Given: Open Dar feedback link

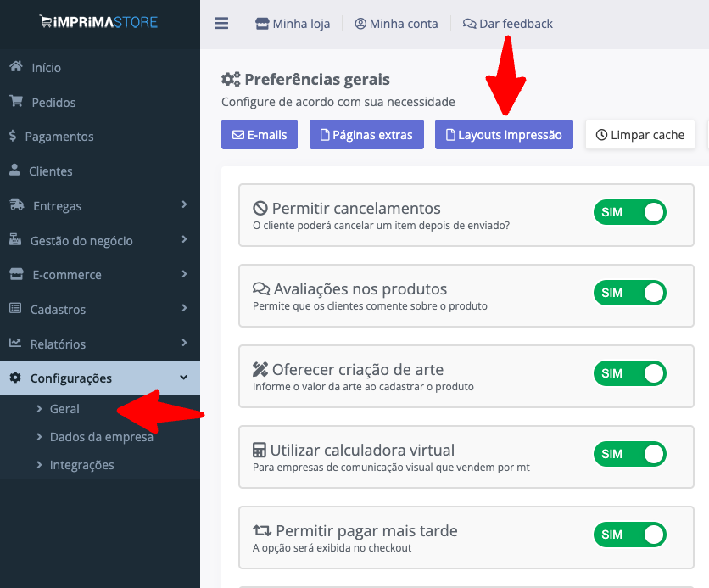Looking at the screenshot, I should click(x=508, y=24).
